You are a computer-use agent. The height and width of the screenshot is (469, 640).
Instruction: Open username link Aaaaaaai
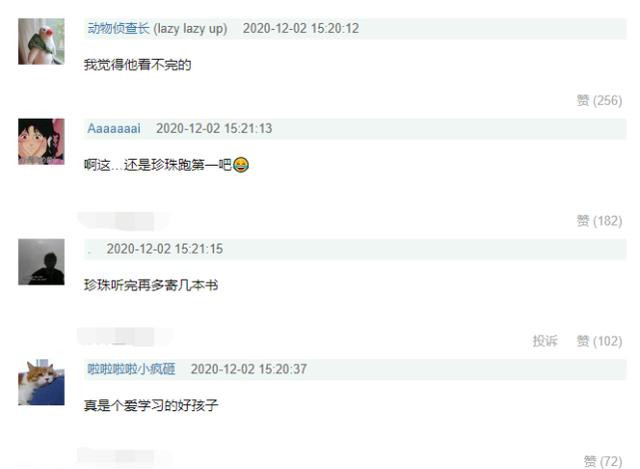114,129
